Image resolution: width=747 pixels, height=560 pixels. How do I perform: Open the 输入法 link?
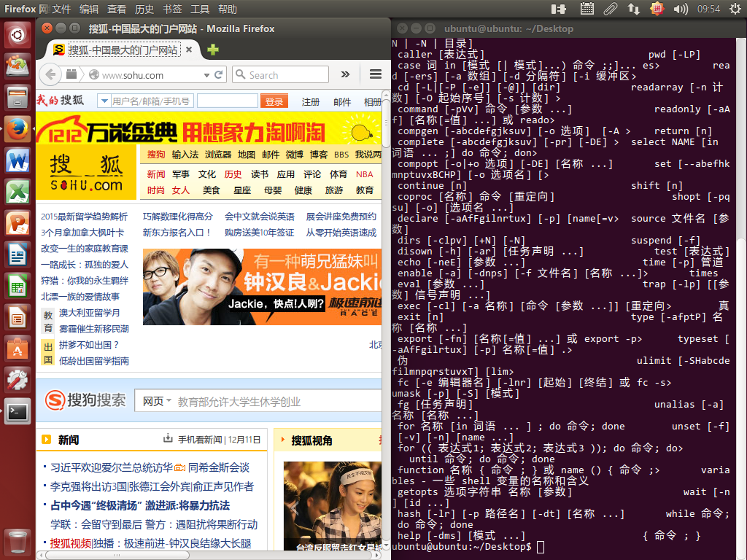[x=185, y=155]
